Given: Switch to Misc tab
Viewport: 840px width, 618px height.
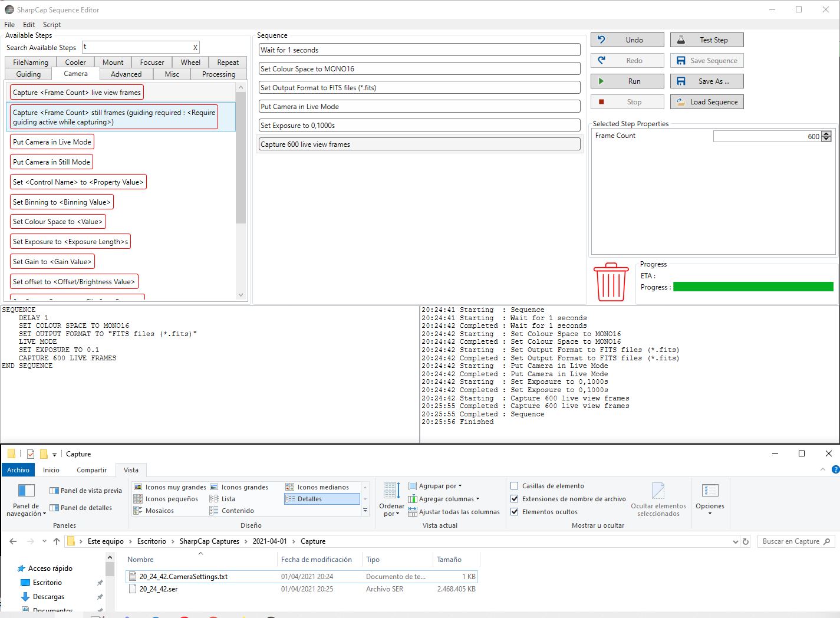Looking at the screenshot, I should pos(172,74).
